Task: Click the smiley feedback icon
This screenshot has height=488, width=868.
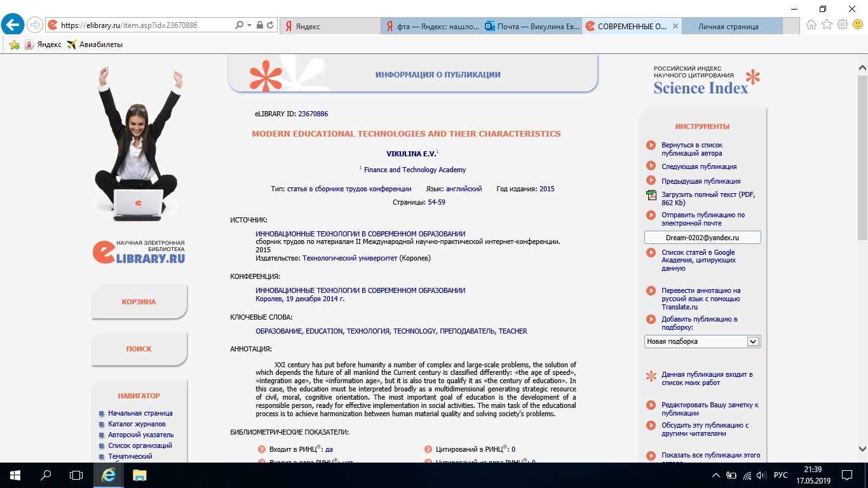Action: point(857,25)
